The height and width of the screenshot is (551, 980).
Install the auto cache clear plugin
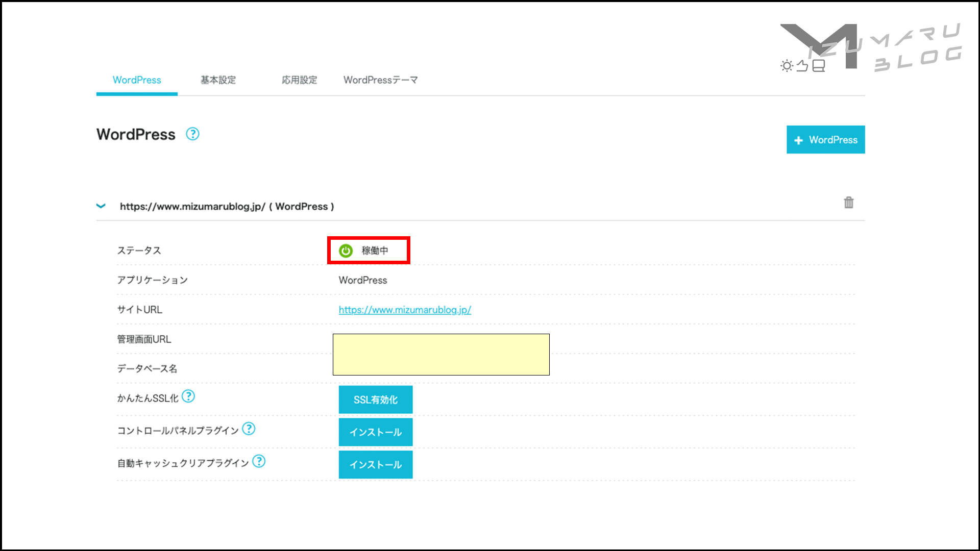click(x=376, y=465)
